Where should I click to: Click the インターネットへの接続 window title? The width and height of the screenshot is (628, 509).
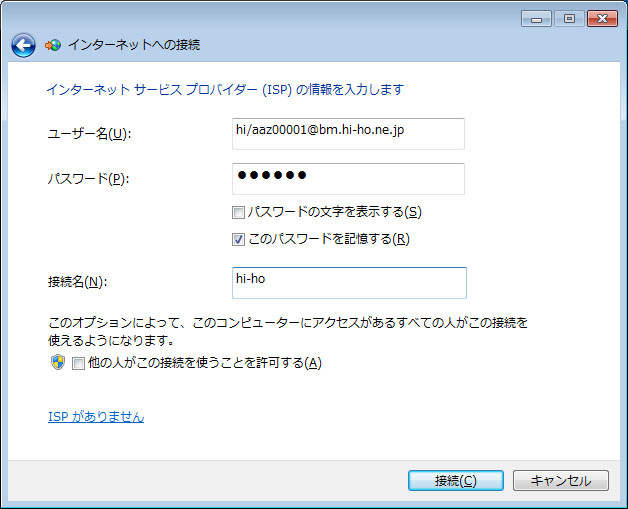click(134, 45)
